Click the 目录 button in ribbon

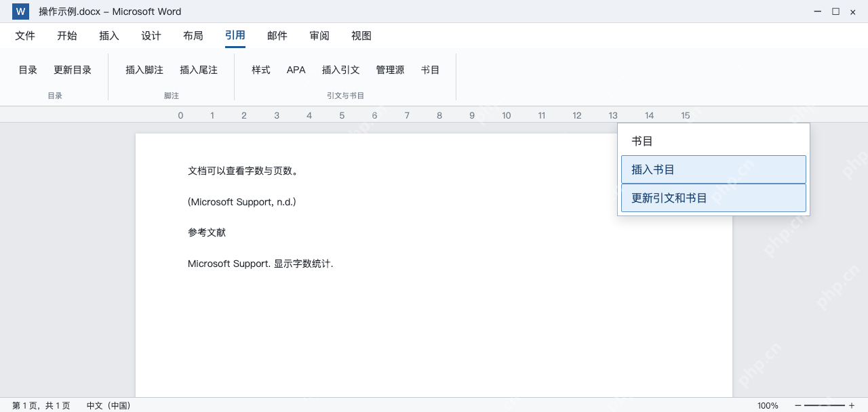pyautogui.click(x=28, y=70)
